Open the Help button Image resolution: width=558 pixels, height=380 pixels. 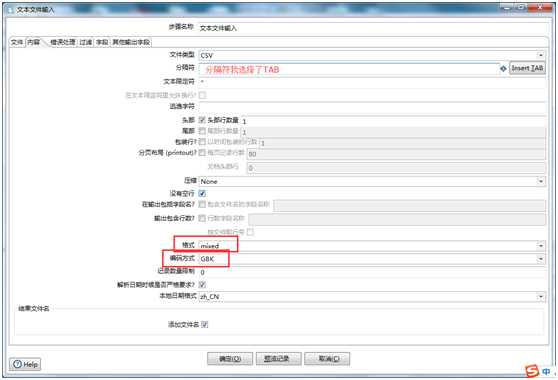coord(25,364)
